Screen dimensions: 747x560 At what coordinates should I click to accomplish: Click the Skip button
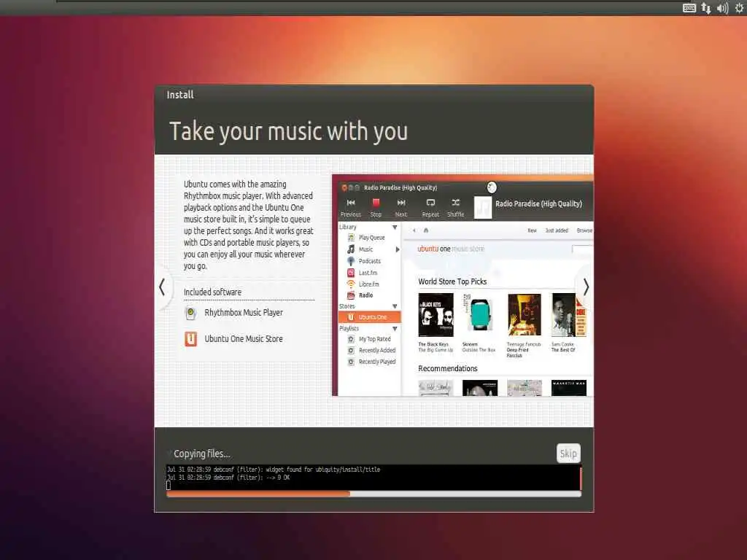point(568,454)
